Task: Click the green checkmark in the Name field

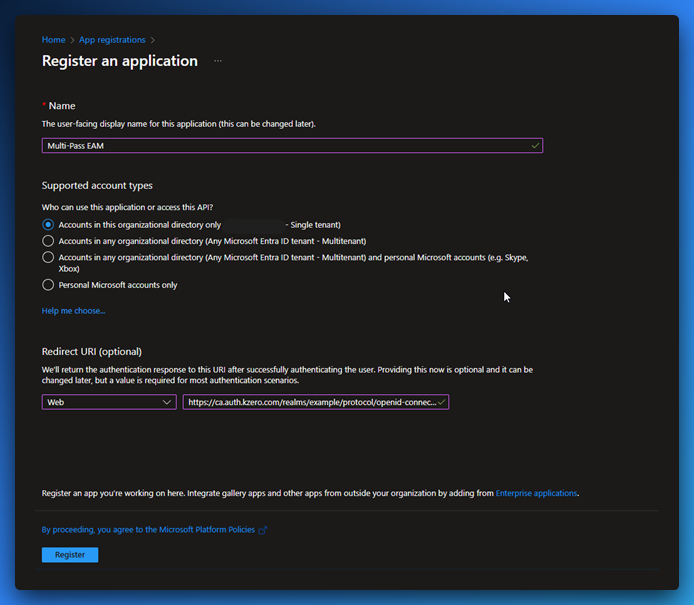Action: [x=535, y=146]
